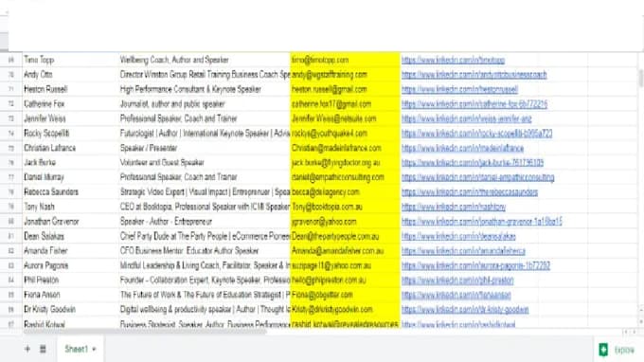Open Rebecca Saunders' LinkedIn link

(x=470, y=191)
